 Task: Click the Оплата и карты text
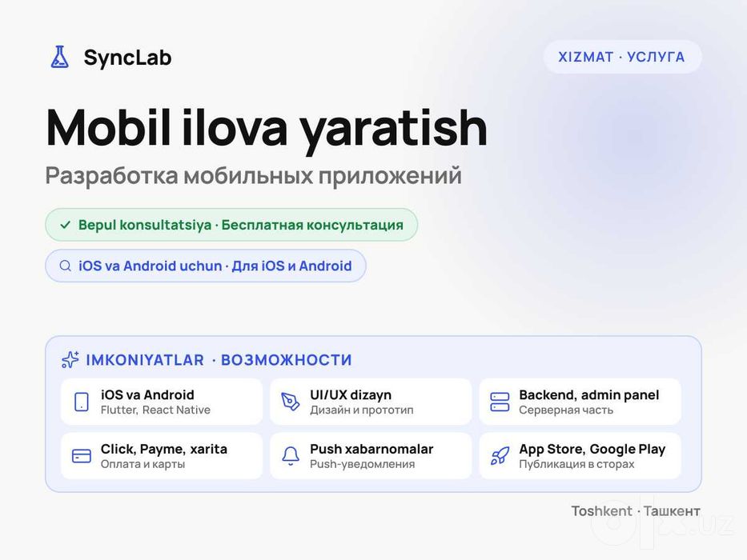tap(143, 464)
